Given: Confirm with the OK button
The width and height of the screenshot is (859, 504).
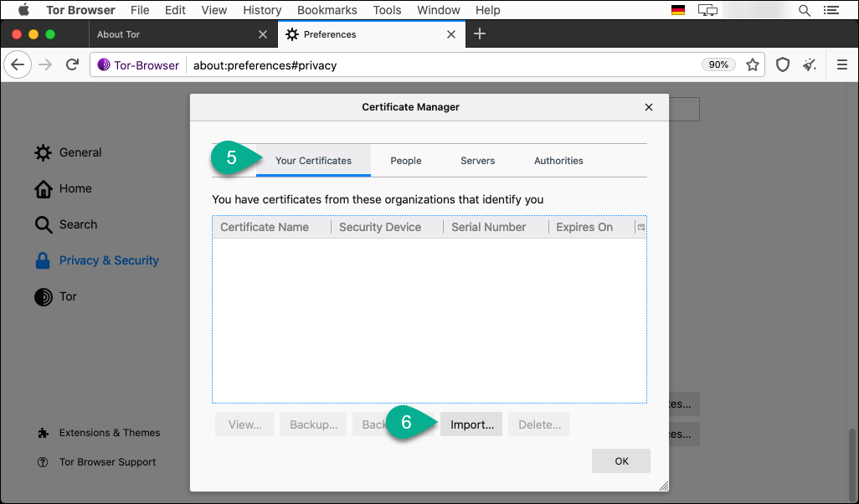Looking at the screenshot, I should pos(621,461).
